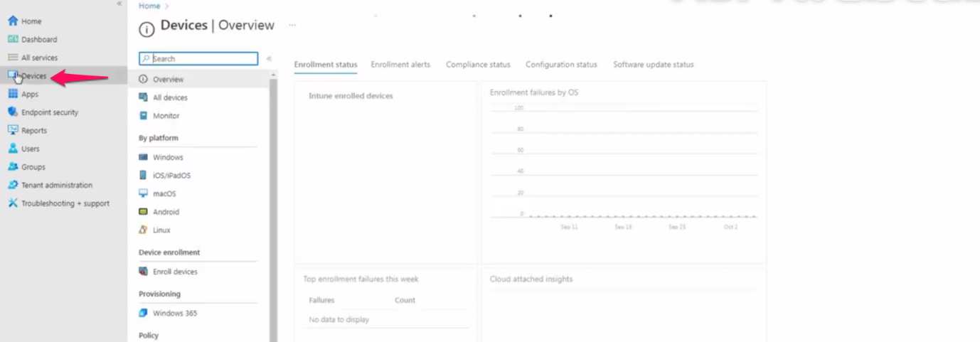This screenshot has height=342, width=980.
Task: Open the Endpoint security shield icon
Action: (12, 112)
